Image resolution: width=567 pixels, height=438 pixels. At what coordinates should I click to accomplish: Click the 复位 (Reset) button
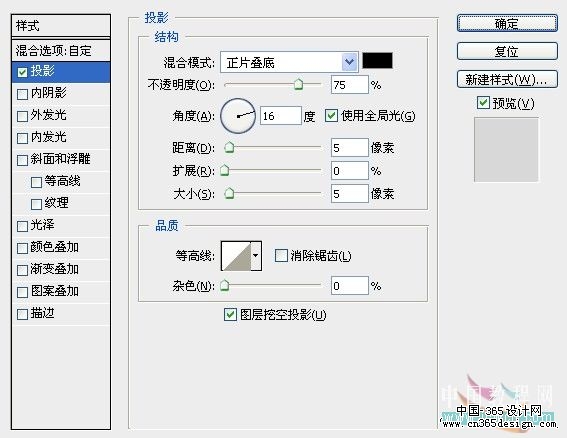507,51
